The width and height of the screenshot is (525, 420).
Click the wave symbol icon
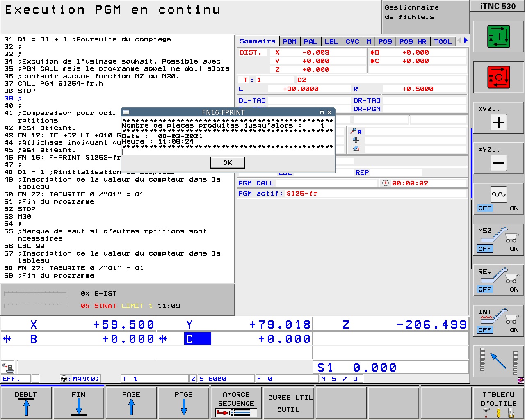pos(499,194)
